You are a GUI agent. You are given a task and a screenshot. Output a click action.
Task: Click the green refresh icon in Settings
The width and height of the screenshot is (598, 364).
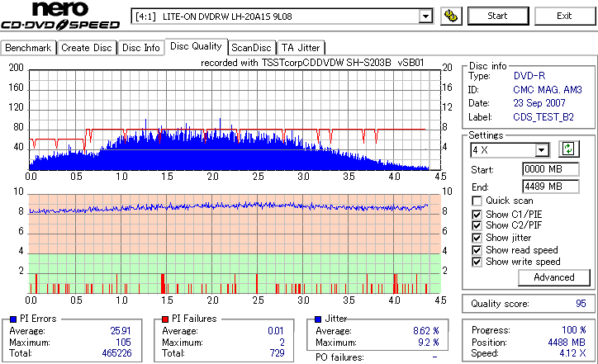click(568, 149)
